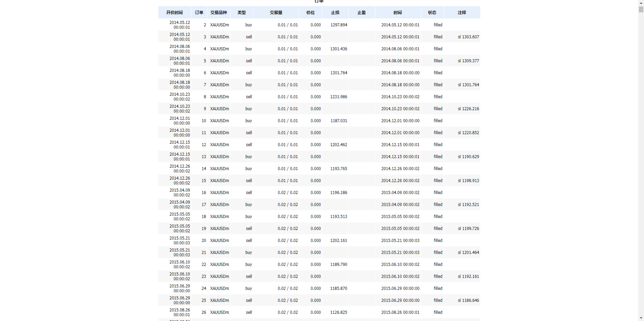
Task: Select stop loss value 1301.436
Action: (339, 49)
